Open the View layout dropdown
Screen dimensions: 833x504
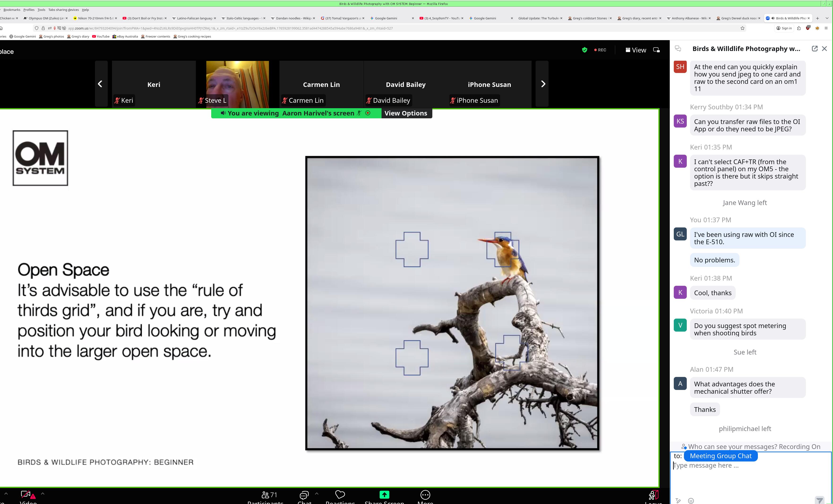click(x=635, y=50)
